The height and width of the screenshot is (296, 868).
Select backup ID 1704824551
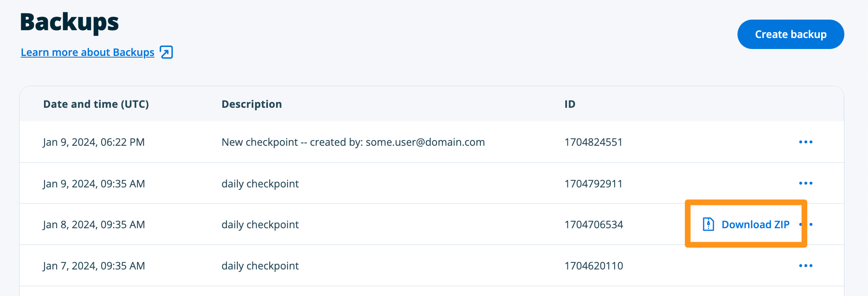593,142
